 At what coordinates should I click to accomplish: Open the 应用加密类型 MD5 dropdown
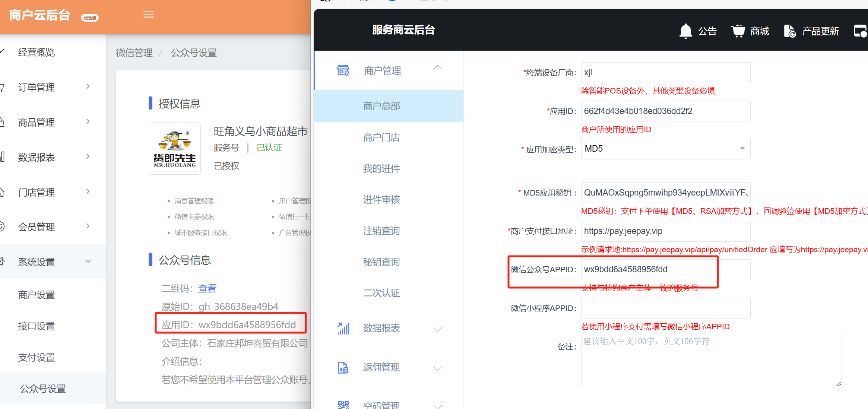(x=665, y=149)
